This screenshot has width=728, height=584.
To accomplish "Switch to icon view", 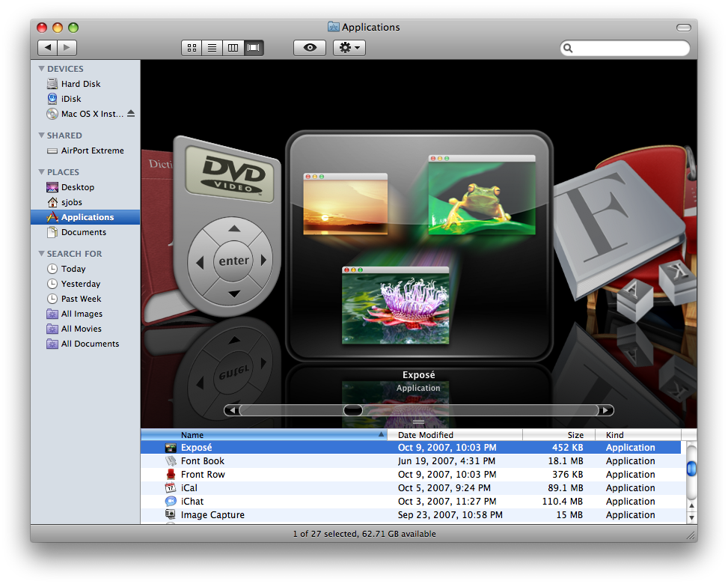I will tap(192, 48).
